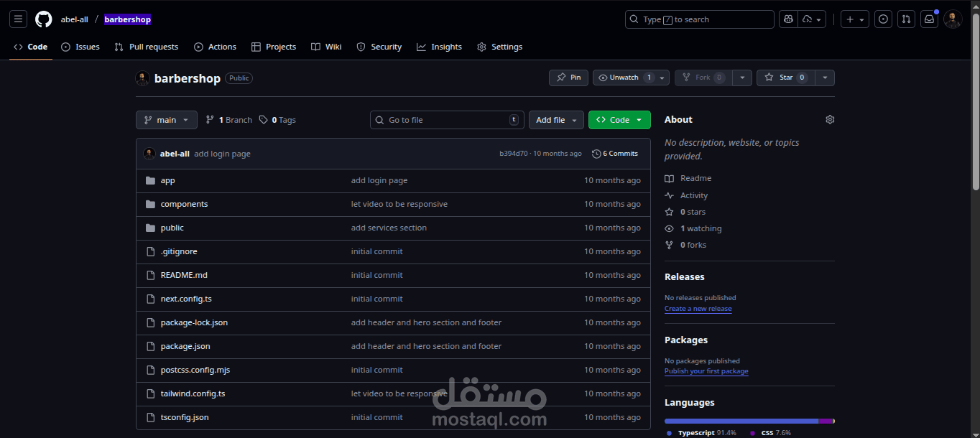Open the Security tab
980x438 pixels.
pos(379,47)
